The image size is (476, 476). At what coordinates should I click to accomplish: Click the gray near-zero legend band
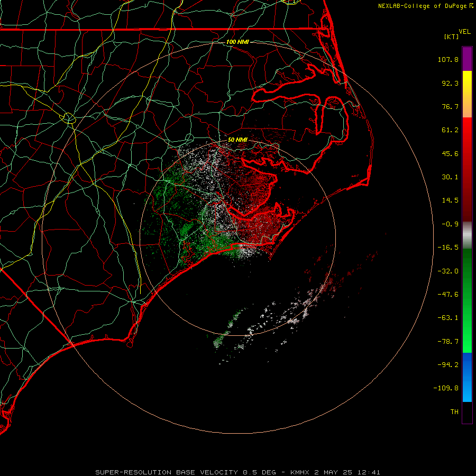467,235
